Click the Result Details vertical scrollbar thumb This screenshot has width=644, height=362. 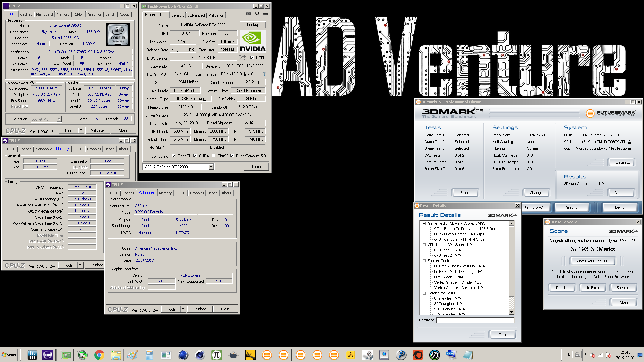click(x=512, y=261)
